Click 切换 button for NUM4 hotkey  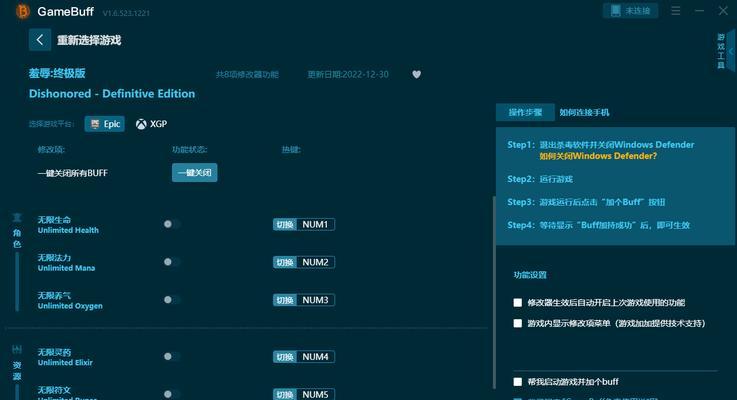coord(285,357)
